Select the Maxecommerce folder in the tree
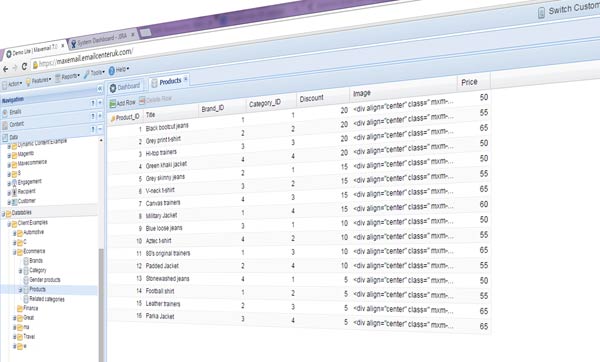Image resolution: width=600 pixels, height=362 pixels. click(32, 163)
